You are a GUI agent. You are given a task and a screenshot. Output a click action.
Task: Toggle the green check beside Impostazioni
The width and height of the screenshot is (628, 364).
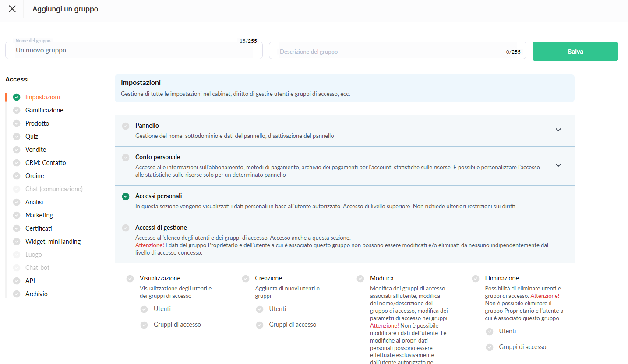pyautogui.click(x=17, y=97)
